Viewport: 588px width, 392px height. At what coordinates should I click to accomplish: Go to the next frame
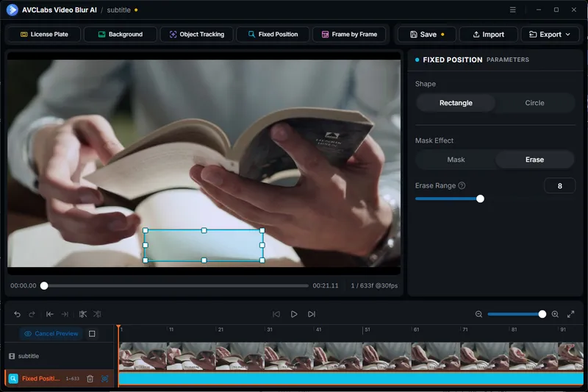tap(312, 314)
